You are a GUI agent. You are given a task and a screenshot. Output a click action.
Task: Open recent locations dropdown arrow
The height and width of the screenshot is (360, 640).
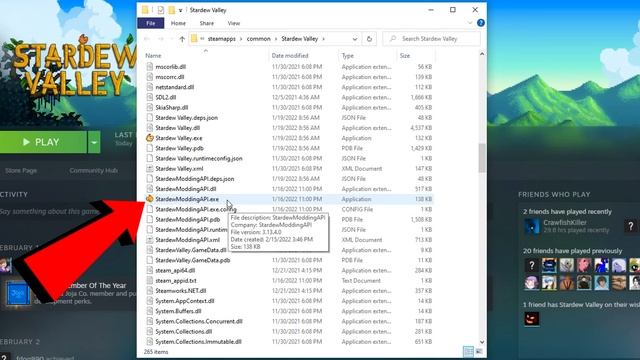click(171, 39)
